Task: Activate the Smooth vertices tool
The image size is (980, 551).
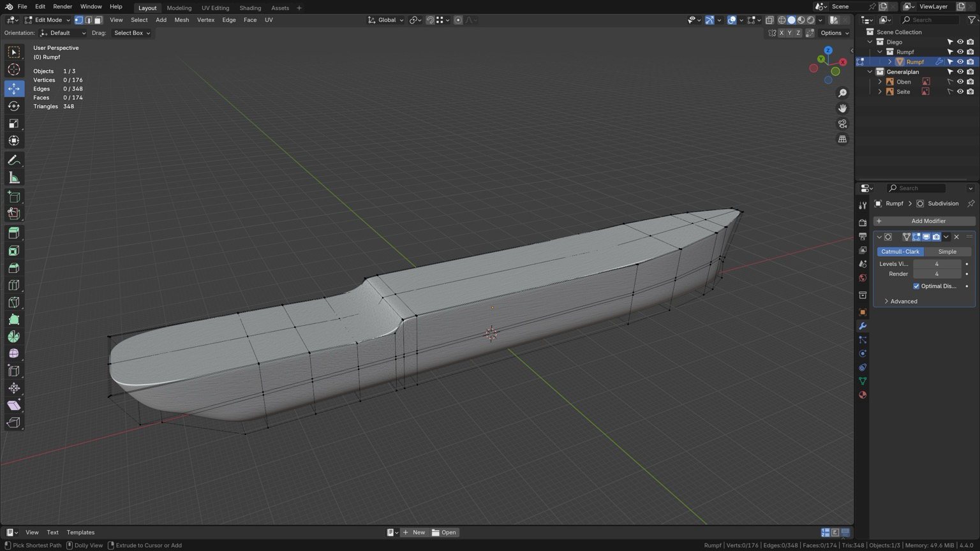Action: coord(14,353)
